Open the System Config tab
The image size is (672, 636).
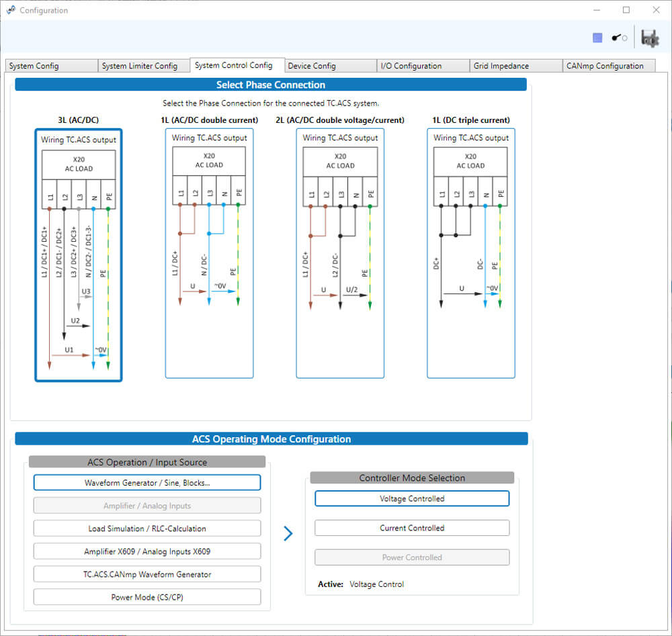click(50, 66)
